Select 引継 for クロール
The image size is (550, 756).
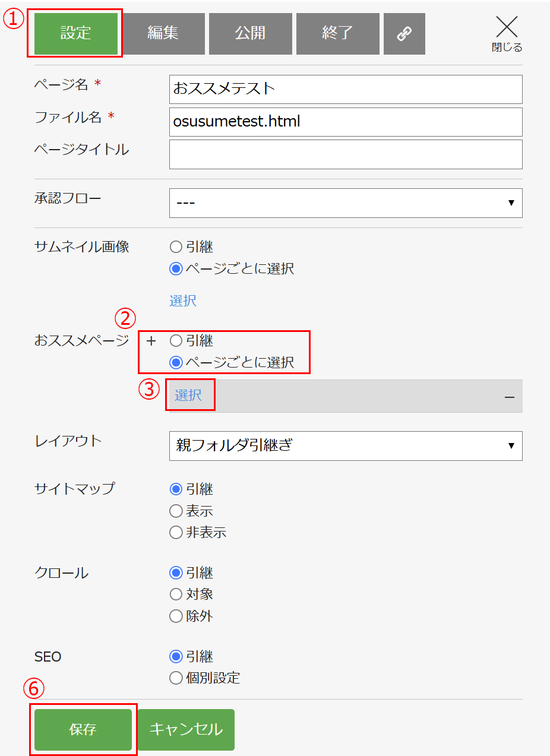[x=176, y=573]
